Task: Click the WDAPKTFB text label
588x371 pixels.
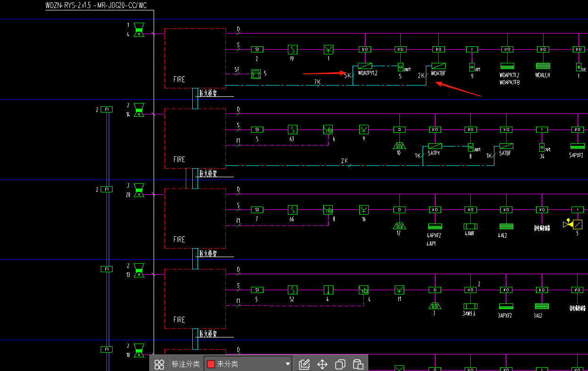Action: tap(509, 83)
